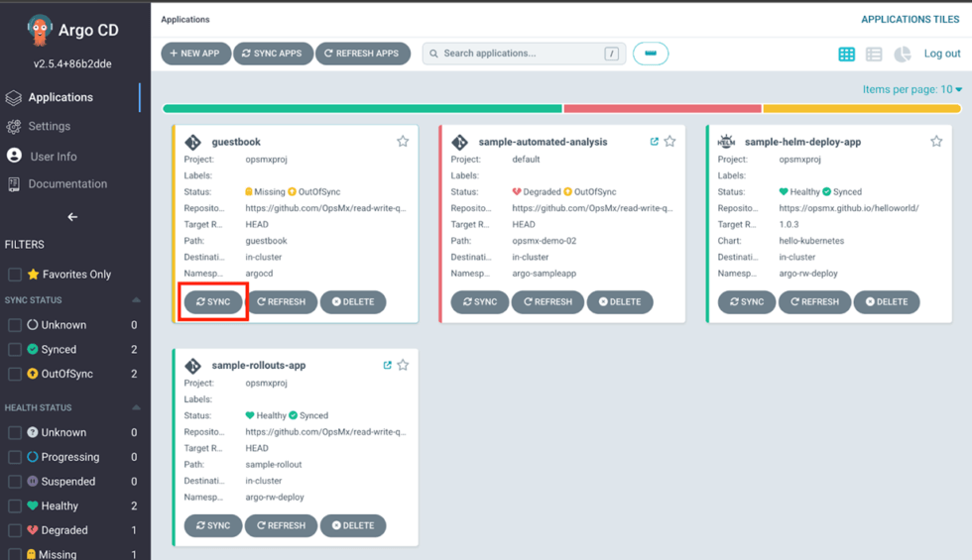
Task: Check the Degraded filter
Action: pyautogui.click(x=15, y=530)
